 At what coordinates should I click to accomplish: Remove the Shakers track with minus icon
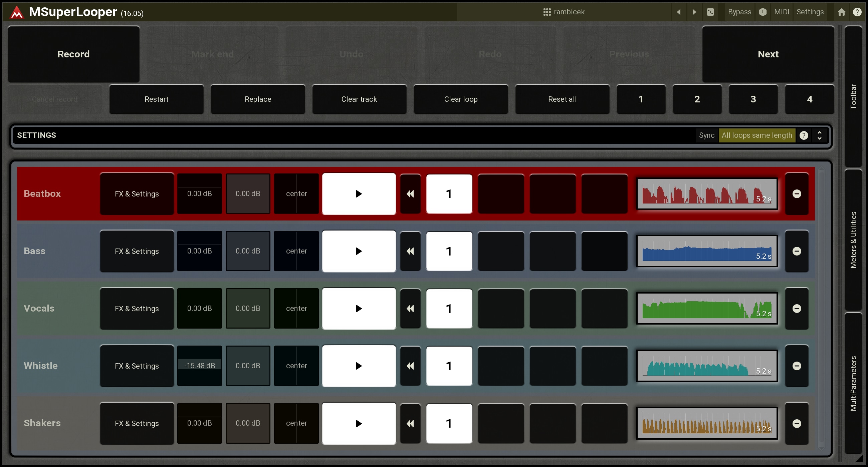point(797,423)
